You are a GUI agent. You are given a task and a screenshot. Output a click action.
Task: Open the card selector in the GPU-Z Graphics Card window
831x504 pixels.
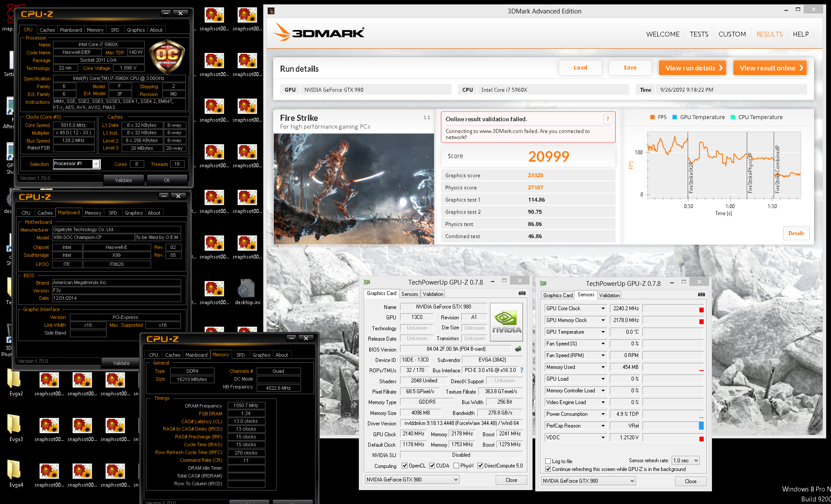tap(412, 480)
